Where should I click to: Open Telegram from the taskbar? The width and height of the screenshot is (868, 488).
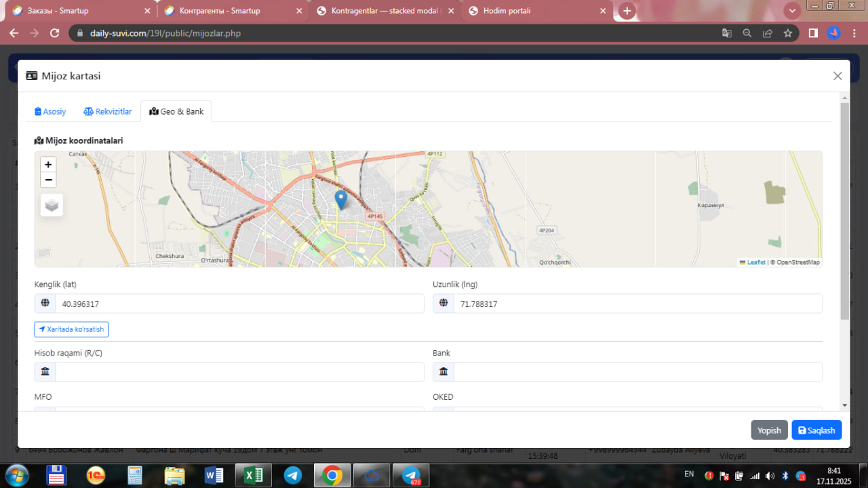293,475
